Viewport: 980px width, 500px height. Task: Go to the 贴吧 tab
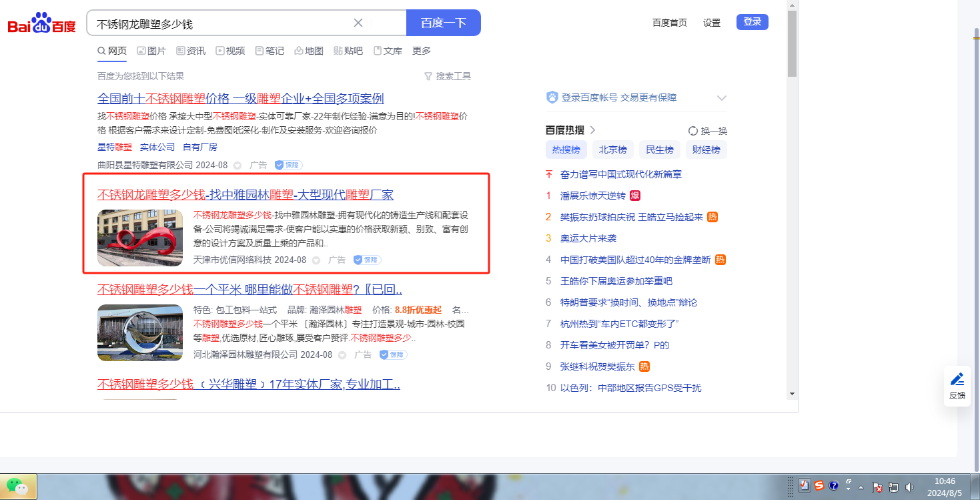(348, 51)
